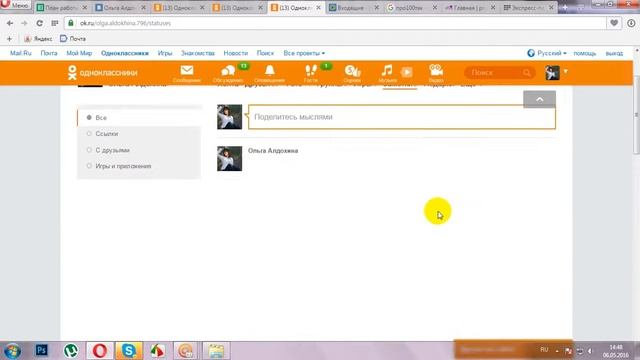Reload the current page
This screenshot has width=640, height=360.
click(x=40, y=23)
